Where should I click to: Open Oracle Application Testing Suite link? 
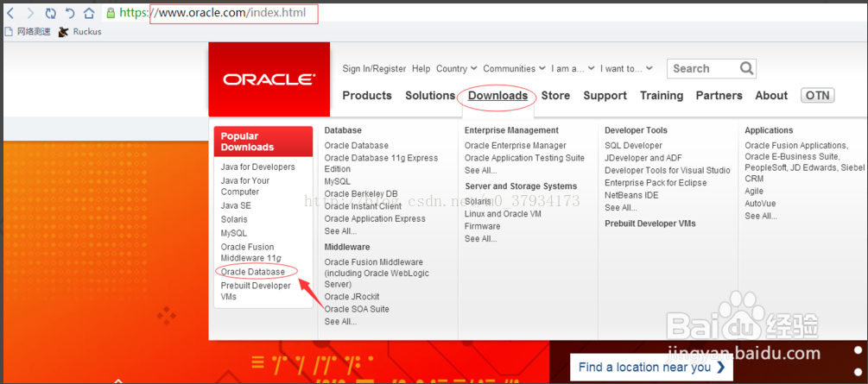pos(524,158)
